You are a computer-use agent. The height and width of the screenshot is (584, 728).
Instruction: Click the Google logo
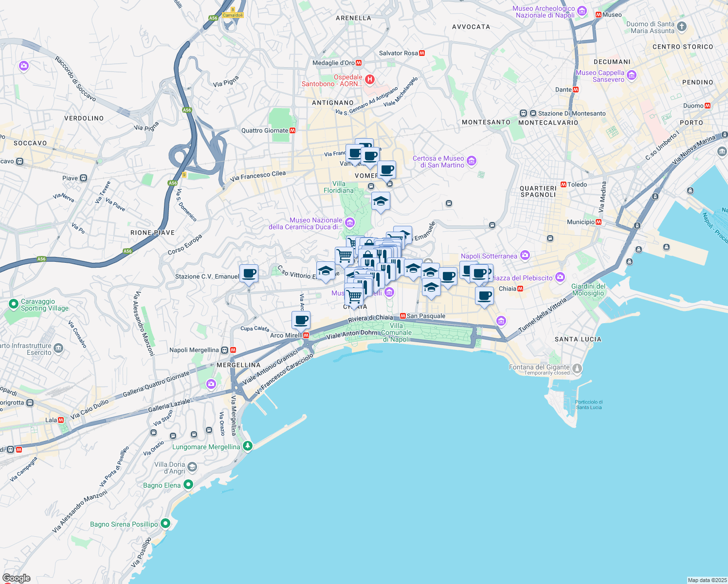[16, 578]
